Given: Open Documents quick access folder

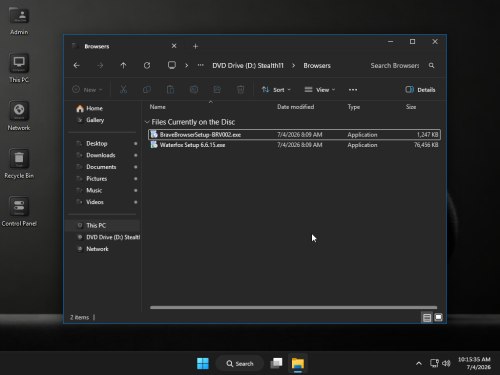Looking at the screenshot, I should [x=101, y=167].
